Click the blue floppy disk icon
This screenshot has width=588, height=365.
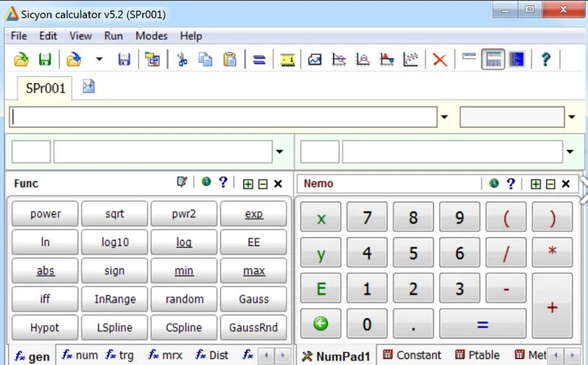(x=124, y=59)
